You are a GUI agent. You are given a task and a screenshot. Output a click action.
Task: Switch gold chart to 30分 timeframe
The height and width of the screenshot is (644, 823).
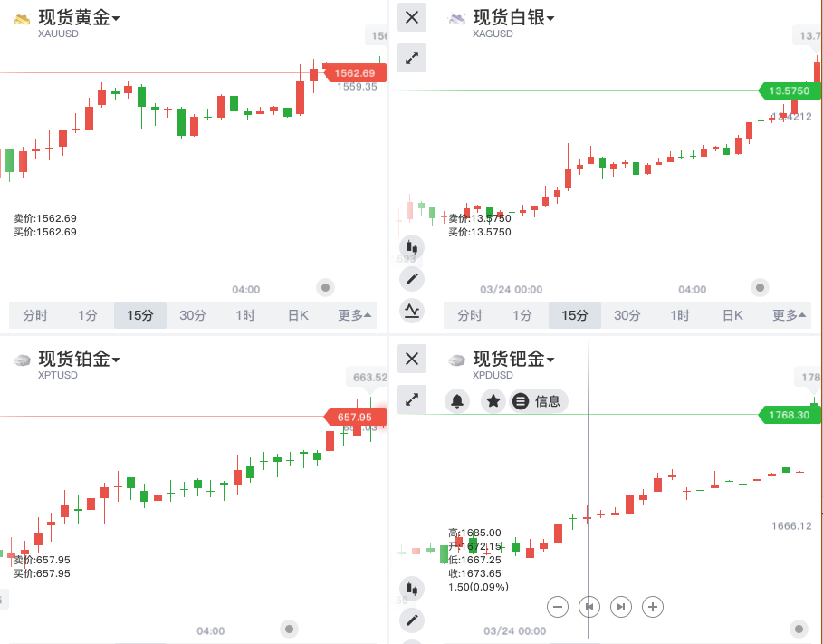coord(192,315)
